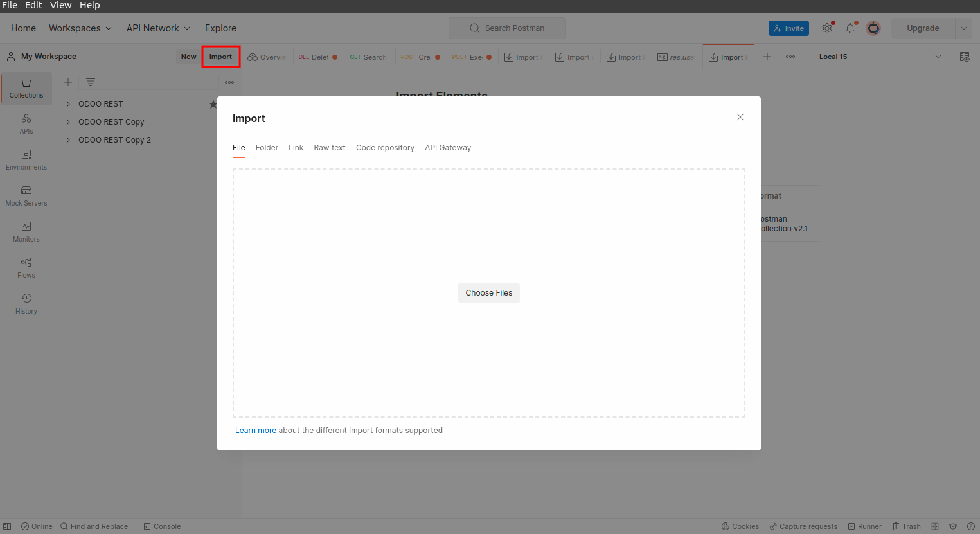The width and height of the screenshot is (980, 534).
Task: Open the Local 15 environment dropdown
Action: pyautogui.click(x=879, y=57)
